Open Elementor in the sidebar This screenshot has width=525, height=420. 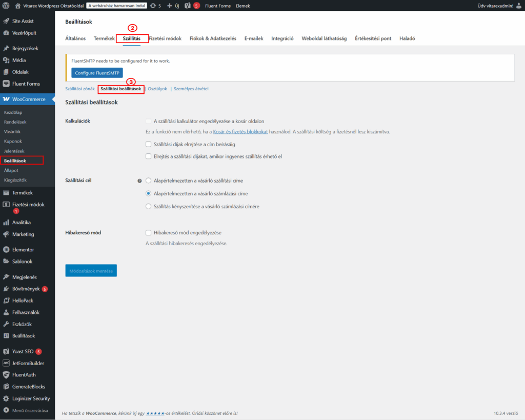click(23, 250)
